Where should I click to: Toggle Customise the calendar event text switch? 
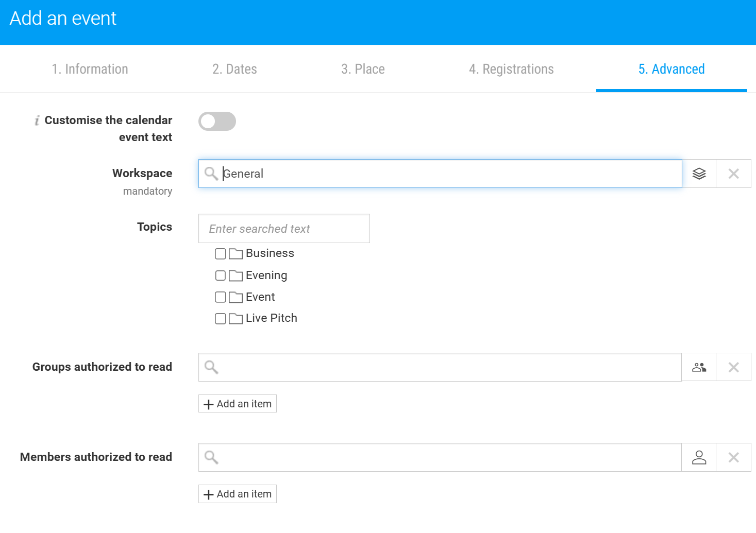click(x=217, y=122)
